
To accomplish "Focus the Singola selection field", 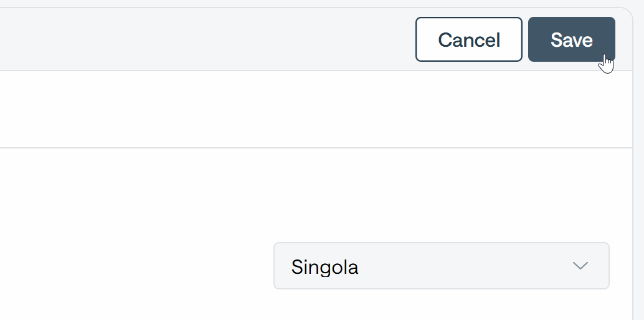I will coord(442,266).
